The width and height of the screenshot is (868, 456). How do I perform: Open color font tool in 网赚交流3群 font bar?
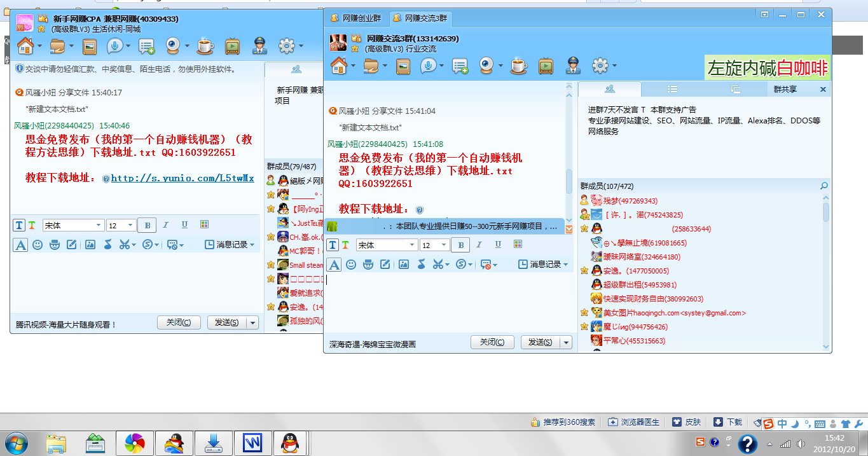[345, 245]
